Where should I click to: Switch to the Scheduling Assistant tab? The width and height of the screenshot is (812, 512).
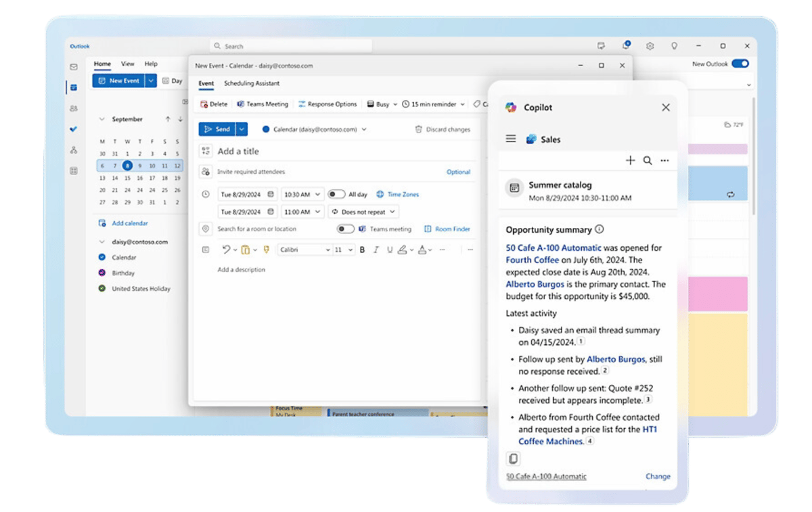click(252, 83)
